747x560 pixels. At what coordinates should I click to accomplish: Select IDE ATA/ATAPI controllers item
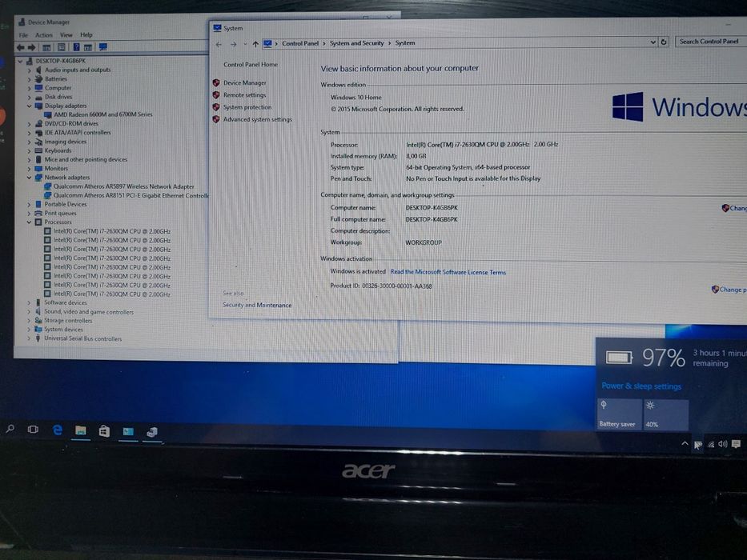click(77, 133)
